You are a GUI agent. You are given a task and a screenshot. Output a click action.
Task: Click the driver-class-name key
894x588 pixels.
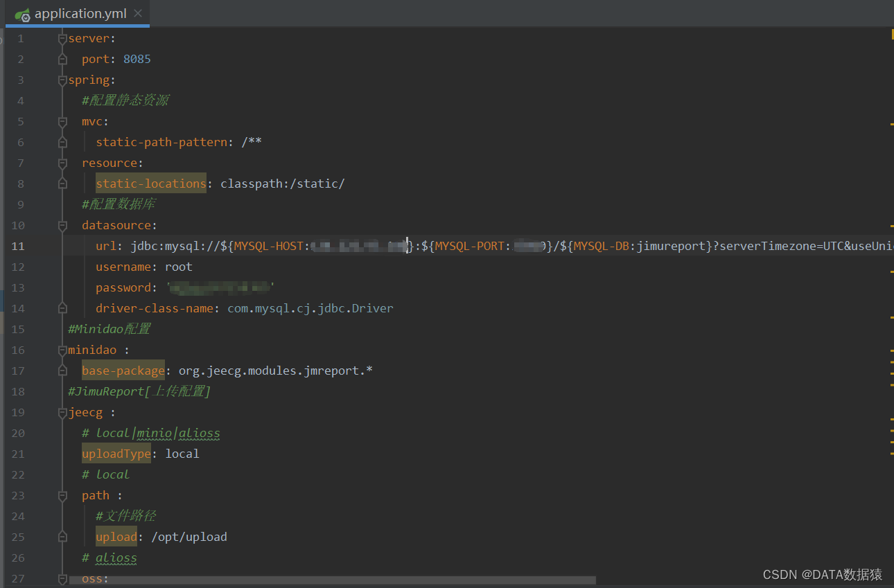click(155, 309)
